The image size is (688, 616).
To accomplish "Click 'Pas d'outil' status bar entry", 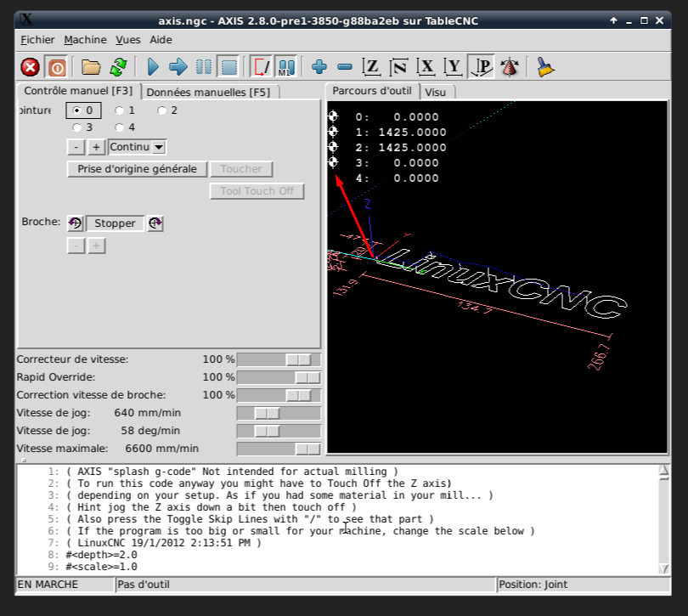I will tap(305, 585).
